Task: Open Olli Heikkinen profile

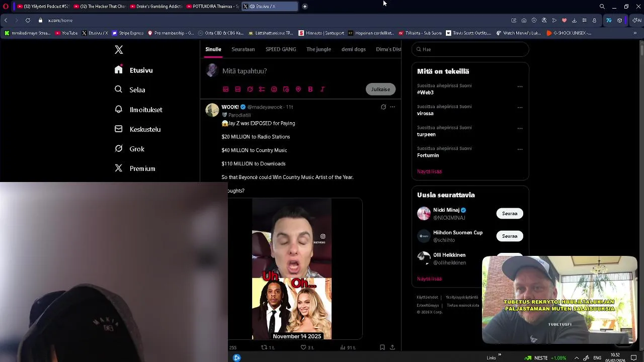Action: (449, 255)
